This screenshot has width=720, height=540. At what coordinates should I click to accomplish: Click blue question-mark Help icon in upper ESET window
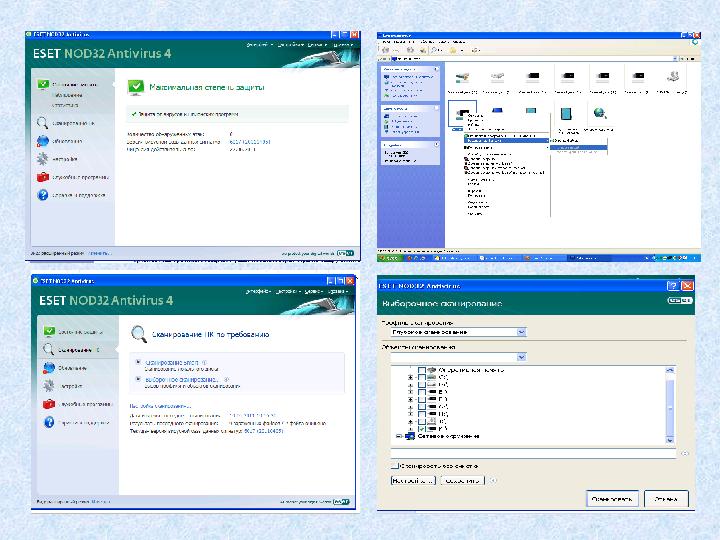(43, 195)
